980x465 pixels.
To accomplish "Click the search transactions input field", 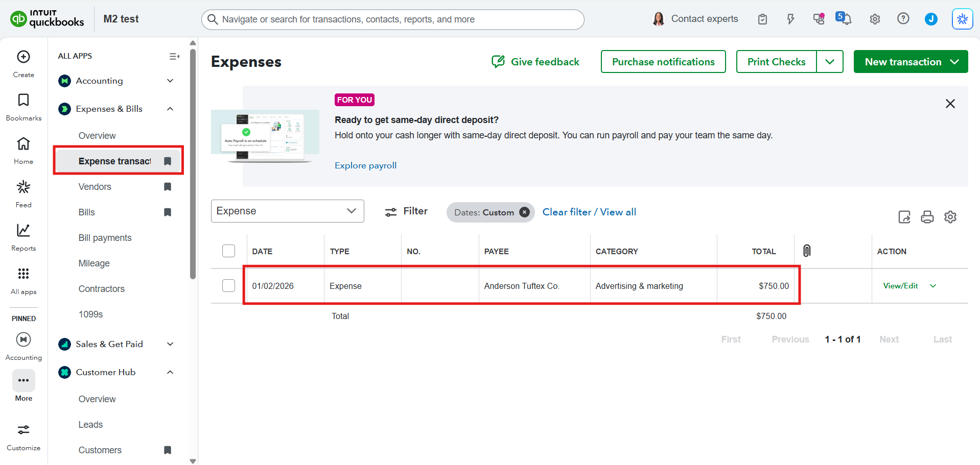I will (393, 19).
